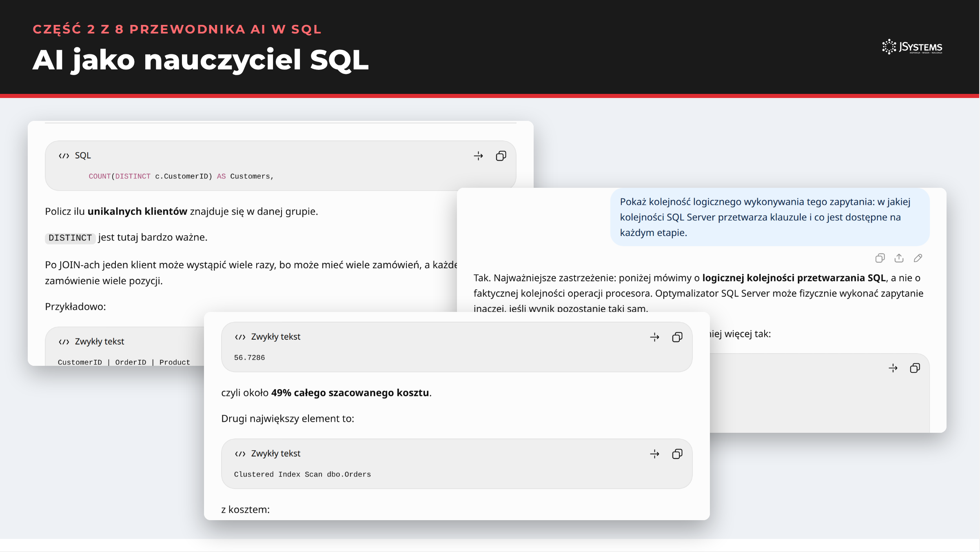The width and height of the screenshot is (980, 552).
Task: Copy the SQL code block with COUNT(DISTINCT)
Action: (501, 156)
